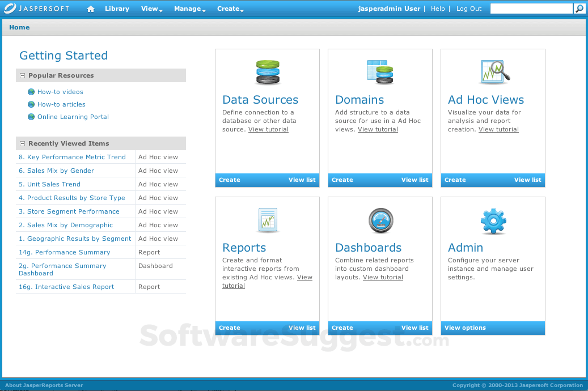
Task: Click inside the search input field
Action: [x=530, y=8]
